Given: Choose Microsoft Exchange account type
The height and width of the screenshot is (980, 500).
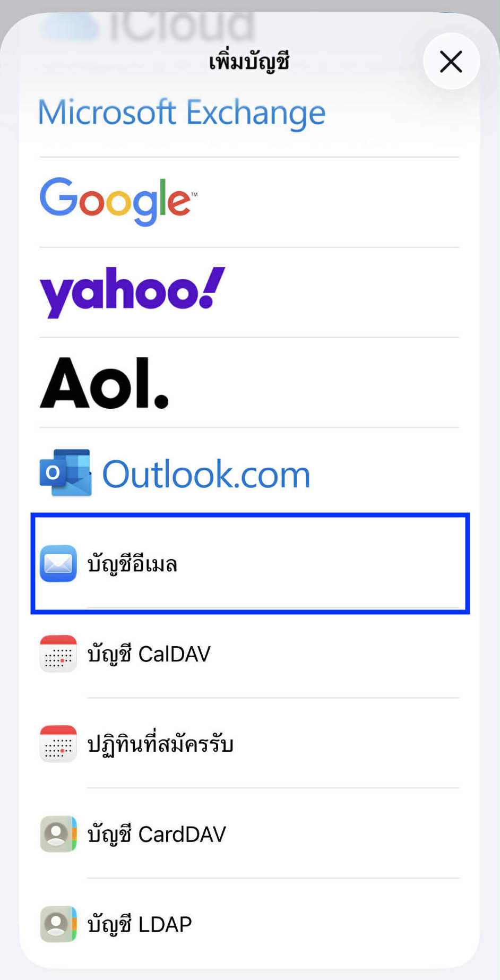Looking at the screenshot, I should pos(182,113).
